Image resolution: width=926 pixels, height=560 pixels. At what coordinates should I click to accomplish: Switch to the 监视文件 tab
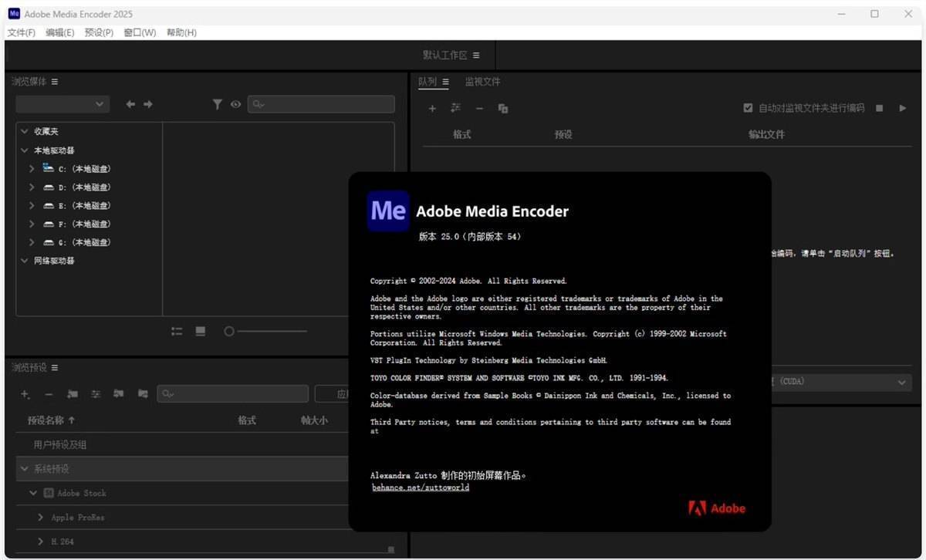tap(482, 82)
